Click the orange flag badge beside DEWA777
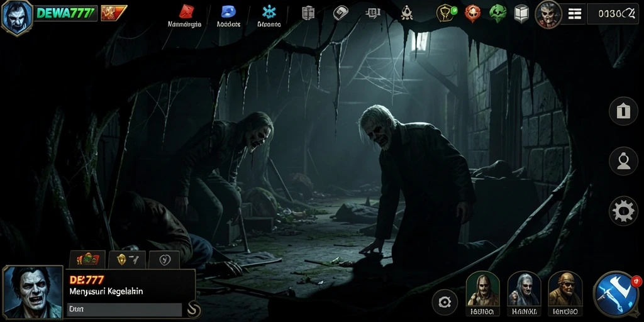 coord(113,13)
